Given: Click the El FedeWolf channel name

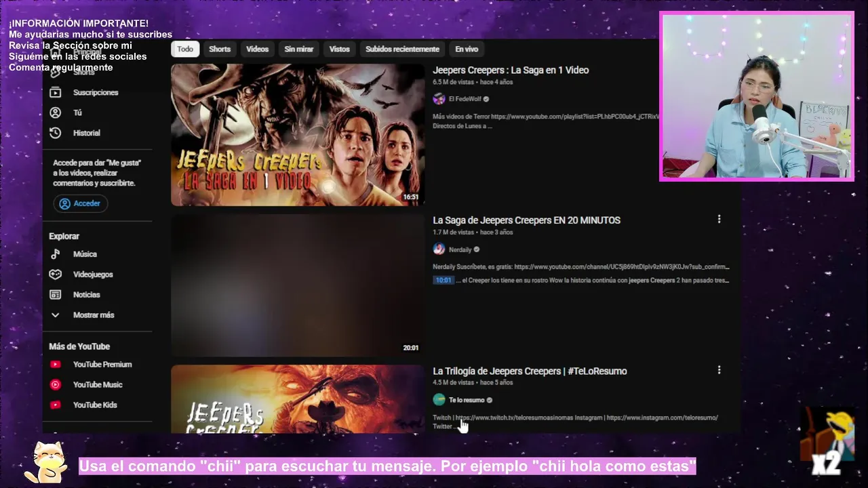Looking at the screenshot, I should (465, 99).
